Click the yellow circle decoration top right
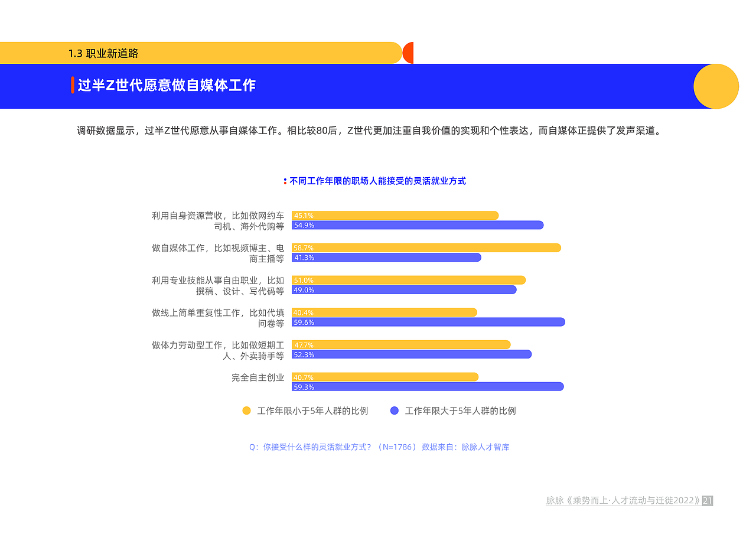This screenshot has height=557, width=756. point(716,86)
